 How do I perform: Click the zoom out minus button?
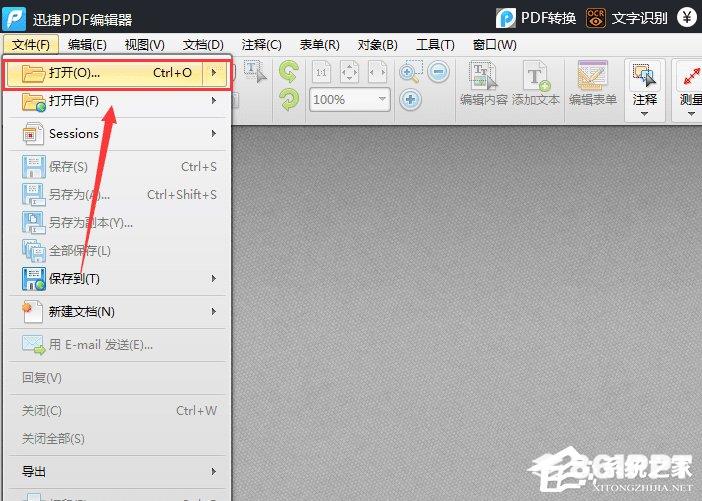pyautogui.click(x=438, y=72)
